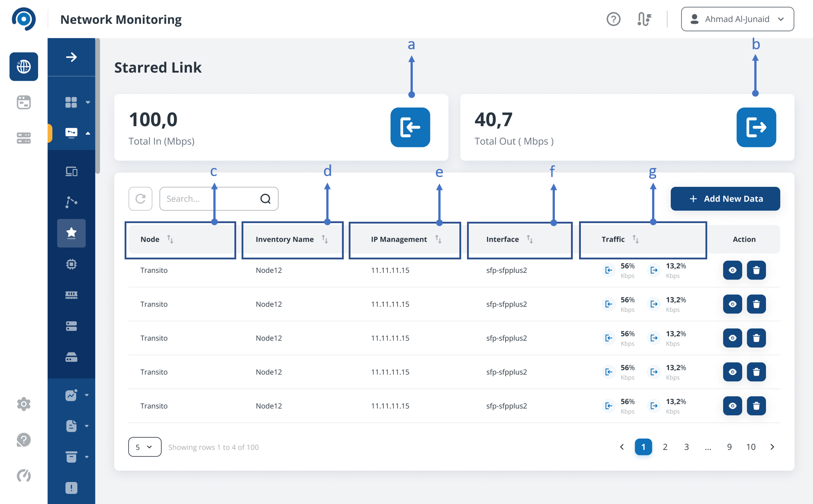813x504 pixels.
Task: Collapse the monitoring screen menu in sidebar
Action: [77, 133]
